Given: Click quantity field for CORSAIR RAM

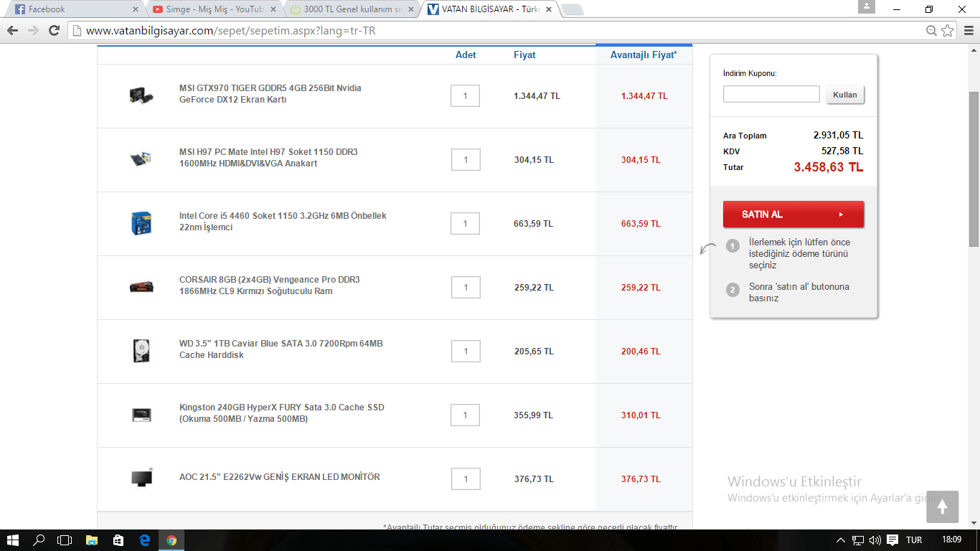Looking at the screenshot, I should (465, 287).
